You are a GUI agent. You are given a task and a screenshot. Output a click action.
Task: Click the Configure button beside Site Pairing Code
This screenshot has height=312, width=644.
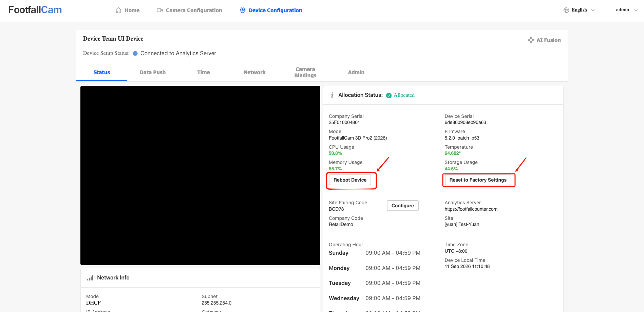pos(402,206)
